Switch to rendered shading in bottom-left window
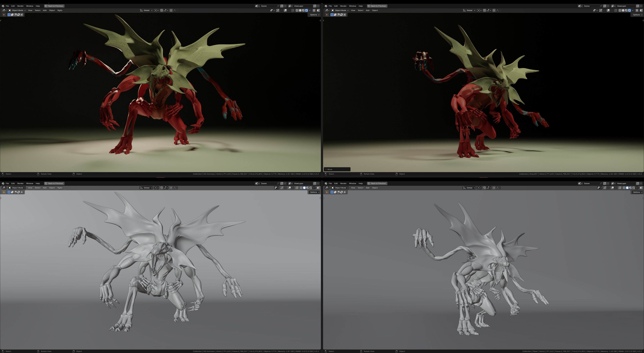Screen dimensions: 644x353 click(311, 188)
